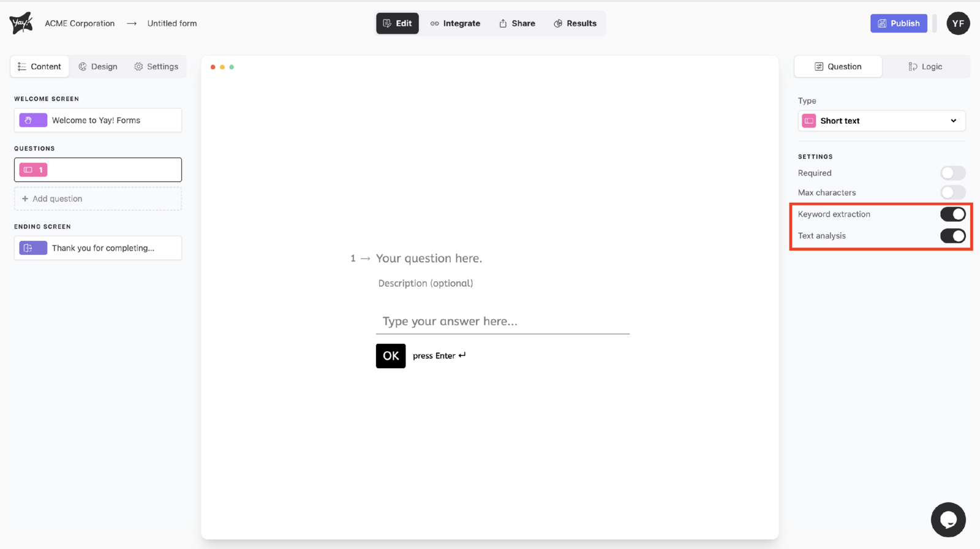Turn on the Max characters toggle
This screenshot has height=549, width=980.
point(952,192)
